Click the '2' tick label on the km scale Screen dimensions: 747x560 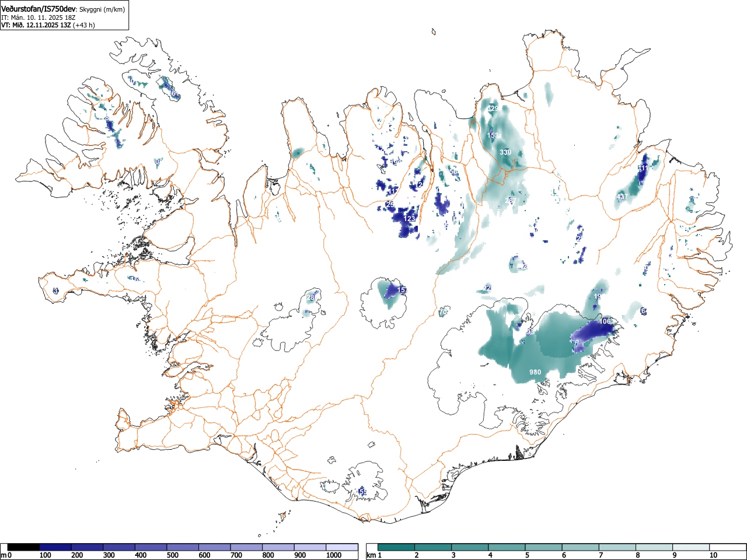coord(417,555)
